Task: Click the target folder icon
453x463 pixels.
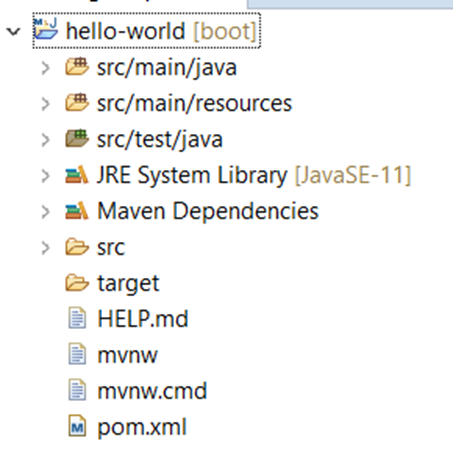Action: coord(77,283)
